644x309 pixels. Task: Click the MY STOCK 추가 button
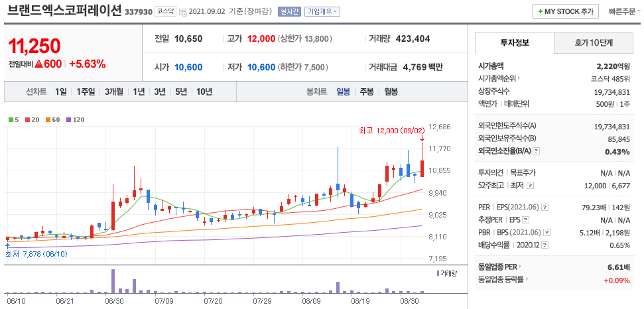[565, 11]
